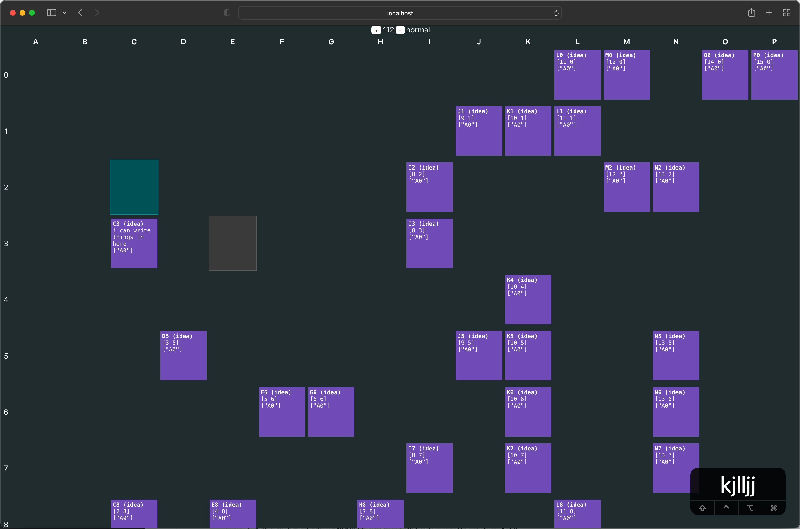Click column header A
Image resolution: width=800 pixels, height=529 pixels.
pyautogui.click(x=36, y=42)
